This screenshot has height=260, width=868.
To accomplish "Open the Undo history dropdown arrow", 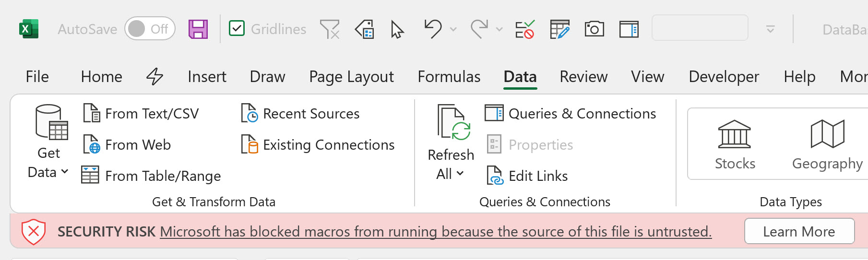I will 453,29.
